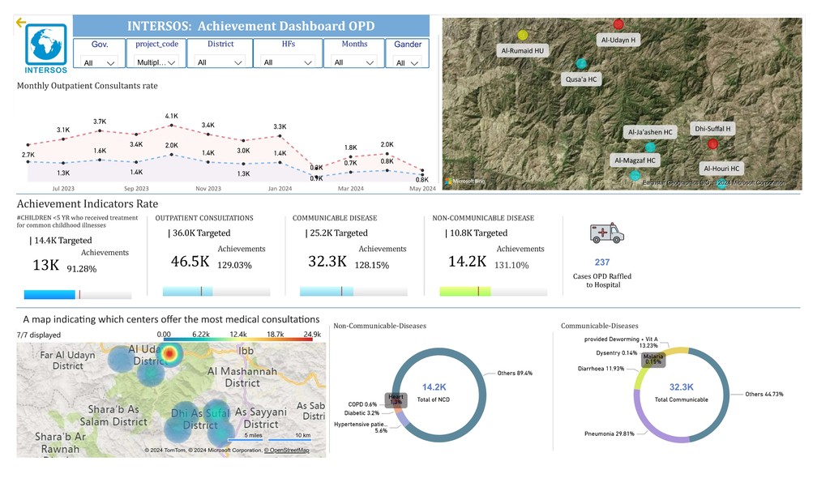Open the HFs filter dropdown
This screenshot has width=830, height=504.
288,62
